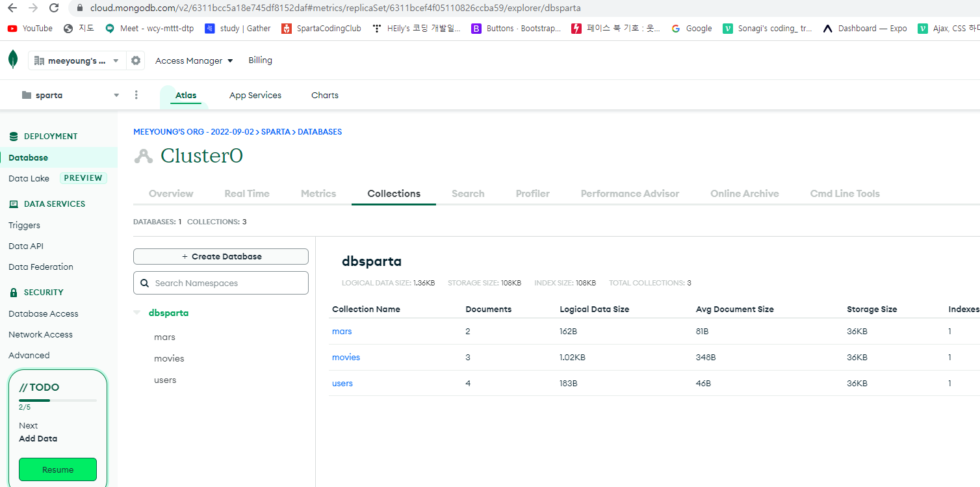This screenshot has width=980, height=487.
Task: Open sparta project selector dropdown
Action: tap(70, 95)
